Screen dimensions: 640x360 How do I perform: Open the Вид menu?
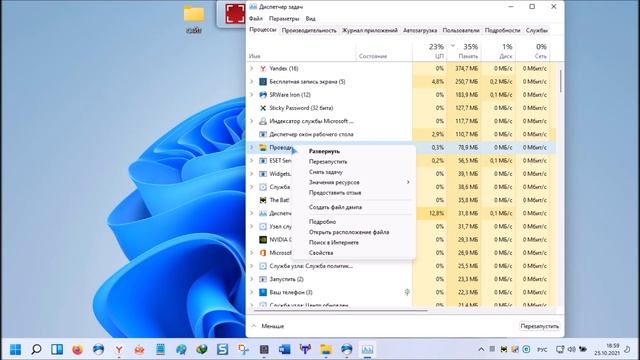coord(311,19)
